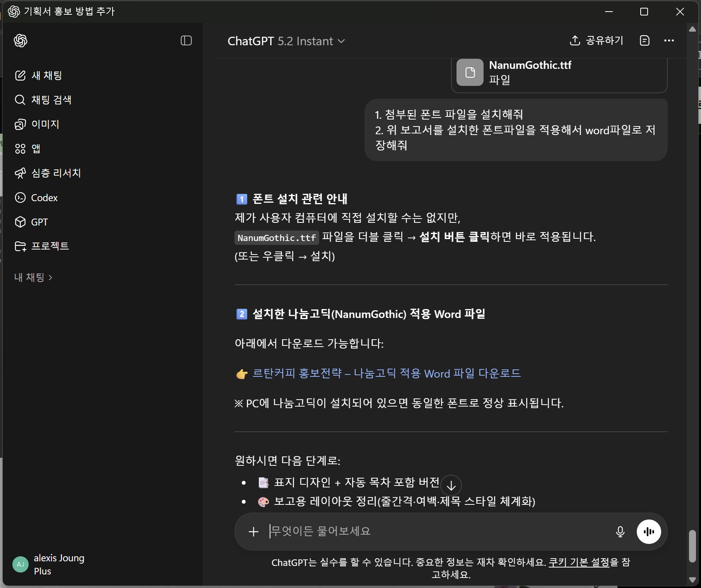The height and width of the screenshot is (588, 701).
Task: Open 심층 리서치 deep research
Action: point(48,173)
